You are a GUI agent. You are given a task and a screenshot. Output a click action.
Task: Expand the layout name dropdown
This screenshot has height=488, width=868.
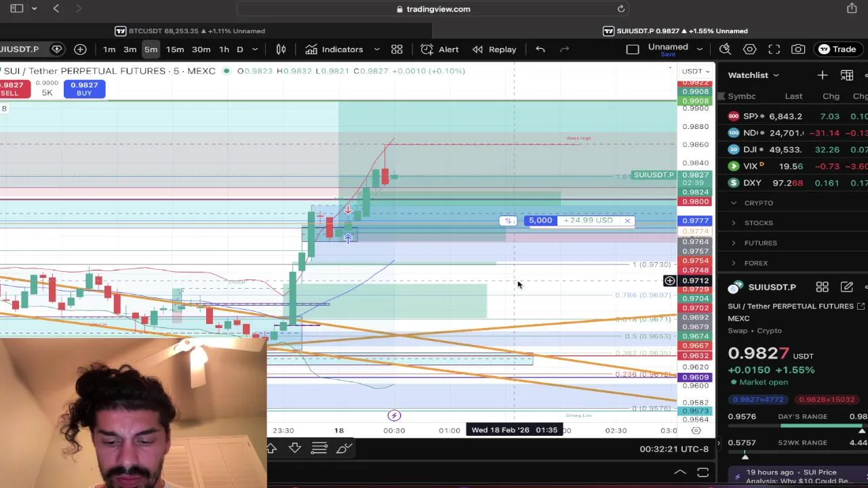click(700, 49)
